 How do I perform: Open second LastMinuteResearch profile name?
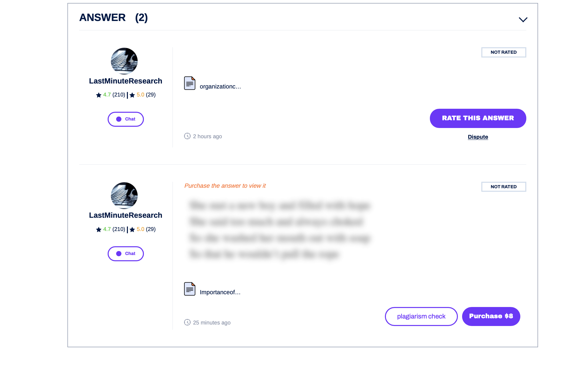point(126,215)
